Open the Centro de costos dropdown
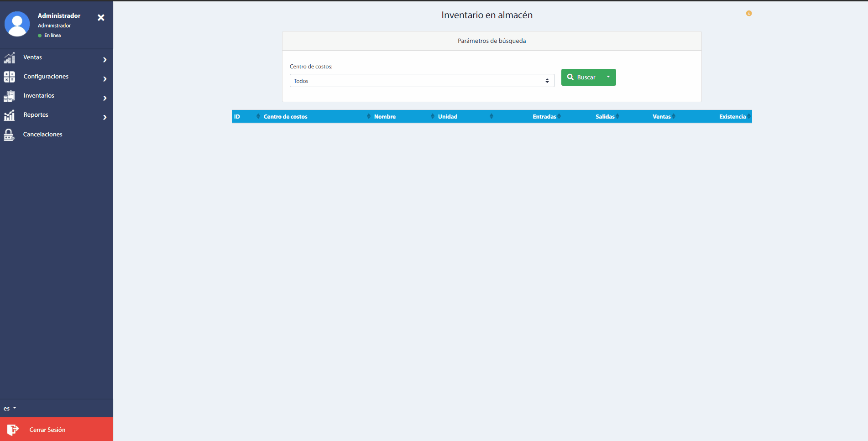This screenshot has width=868, height=441. 422,81
